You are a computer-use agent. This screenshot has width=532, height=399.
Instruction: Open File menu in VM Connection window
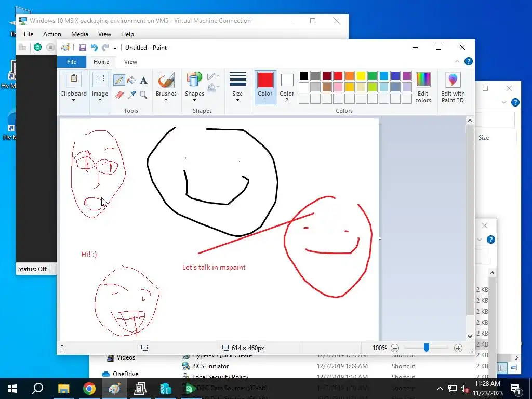[29, 34]
